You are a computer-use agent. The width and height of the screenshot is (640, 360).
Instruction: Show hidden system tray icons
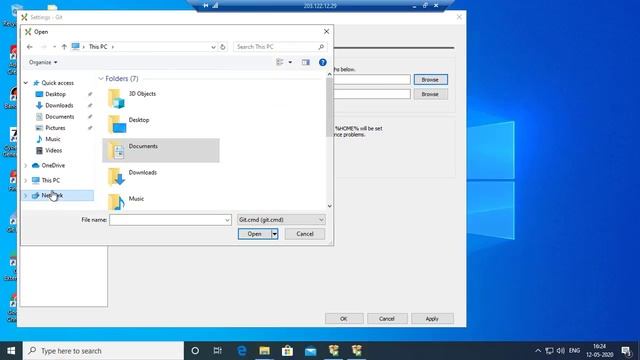(x=538, y=351)
